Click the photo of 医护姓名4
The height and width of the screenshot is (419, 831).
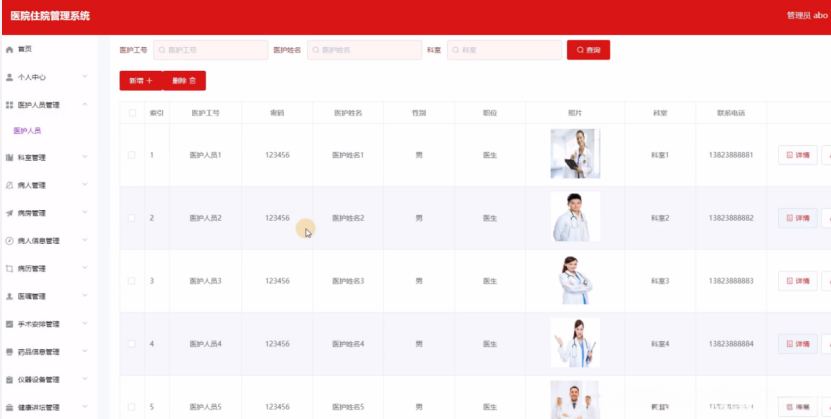coord(575,343)
